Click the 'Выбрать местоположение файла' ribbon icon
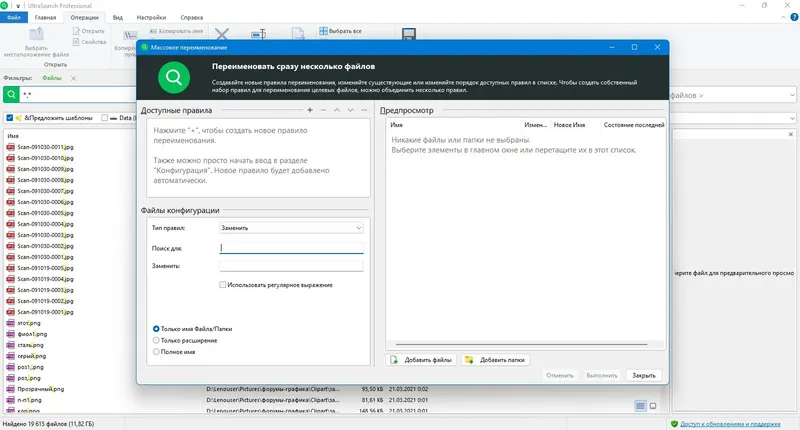The image size is (800, 430). point(36,34)
